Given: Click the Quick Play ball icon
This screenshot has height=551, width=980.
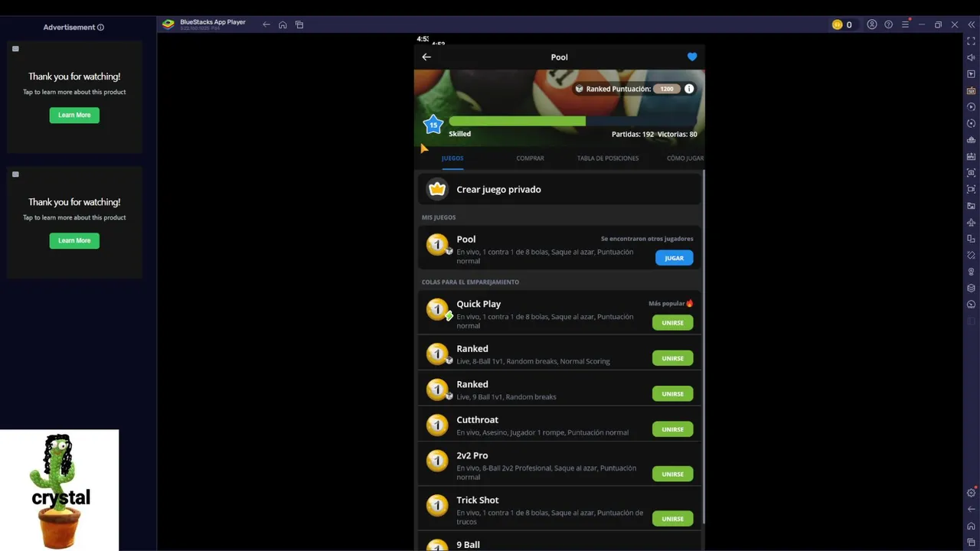Looking at the screenshot, I should 437,309.
